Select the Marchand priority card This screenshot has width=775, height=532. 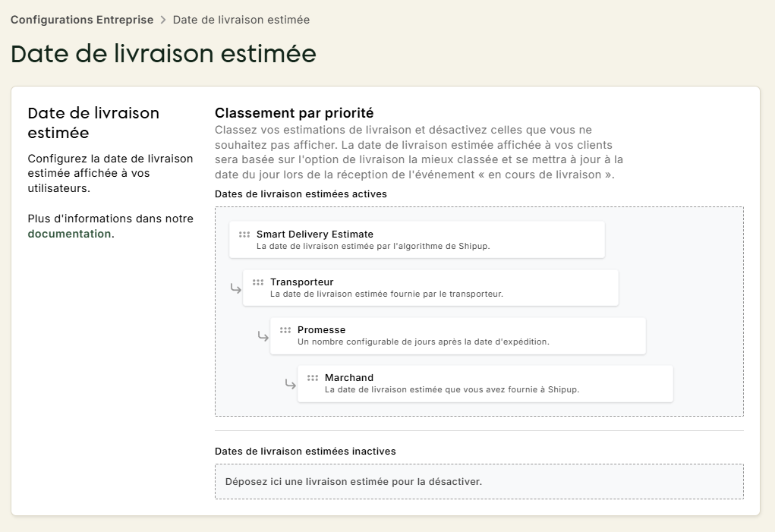coord(485,383)
